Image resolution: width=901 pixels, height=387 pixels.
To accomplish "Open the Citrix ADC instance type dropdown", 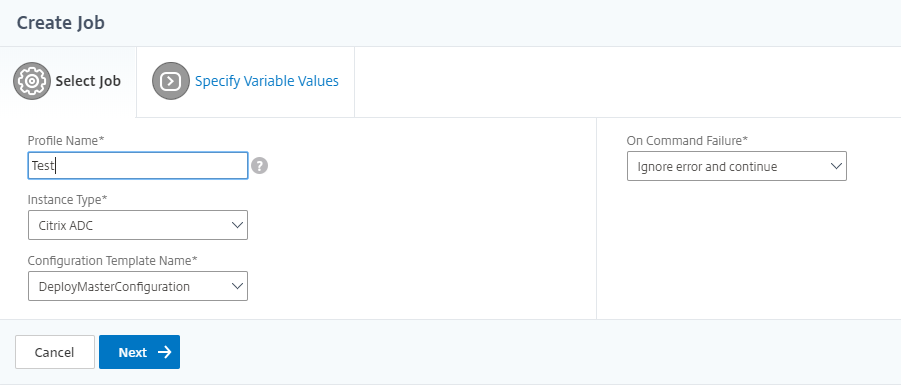I will pos(138,225).
